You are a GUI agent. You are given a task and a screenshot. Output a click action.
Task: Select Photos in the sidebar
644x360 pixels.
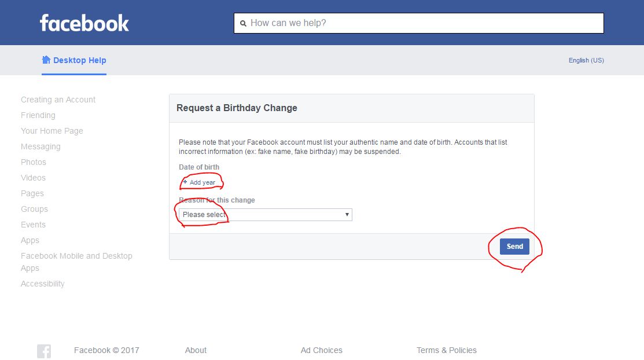click(34, 162)
